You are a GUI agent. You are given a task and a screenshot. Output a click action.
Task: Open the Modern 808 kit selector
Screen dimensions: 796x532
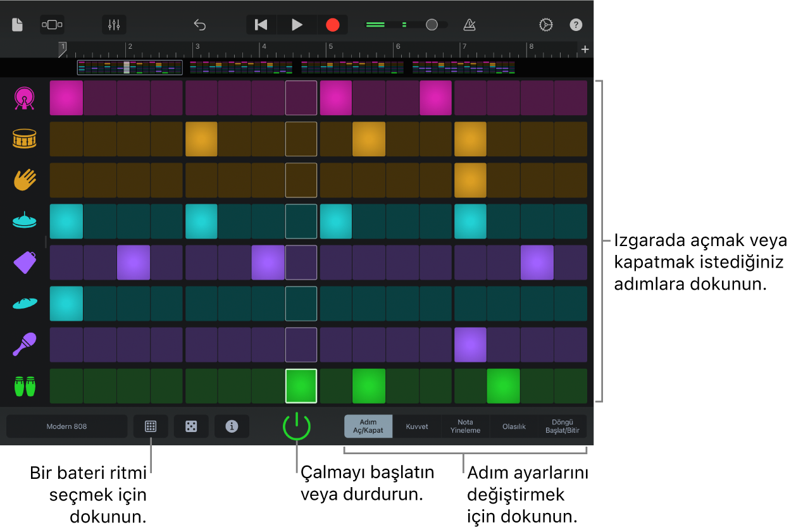[67, 426]
